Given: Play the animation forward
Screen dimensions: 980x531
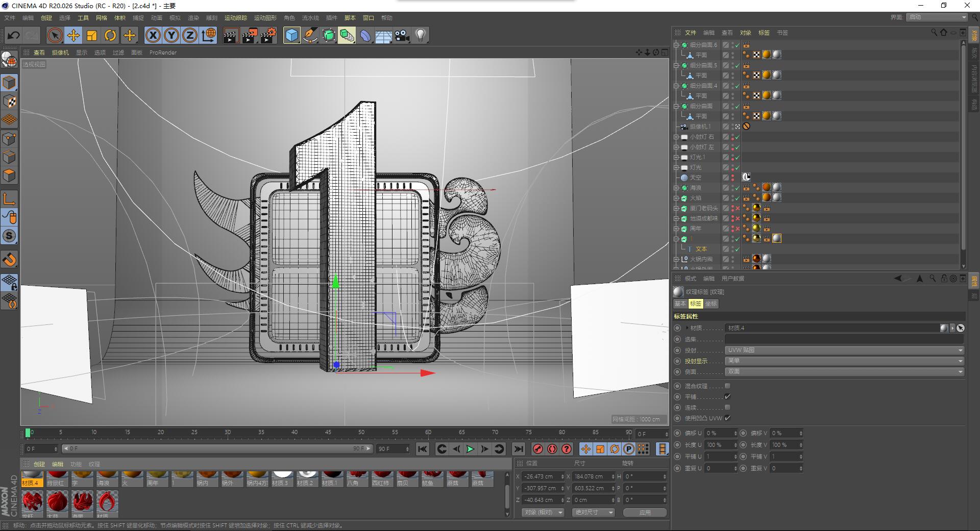Looking at the screenshot, I should (470, 449).
